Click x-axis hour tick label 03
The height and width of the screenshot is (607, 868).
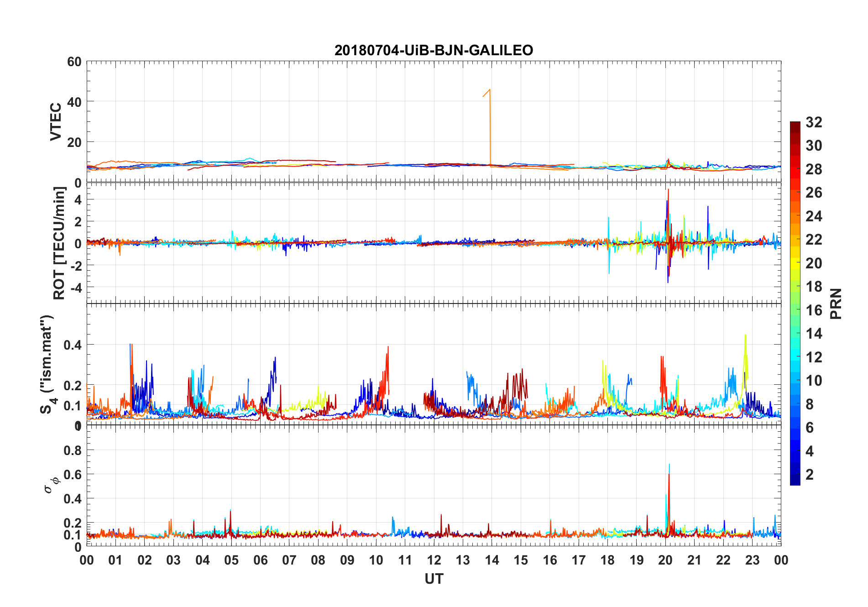173,560
